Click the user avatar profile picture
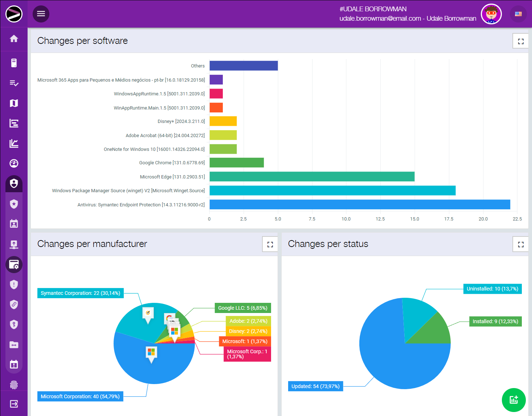Screen dimensions: 532x416 [491, 14]
